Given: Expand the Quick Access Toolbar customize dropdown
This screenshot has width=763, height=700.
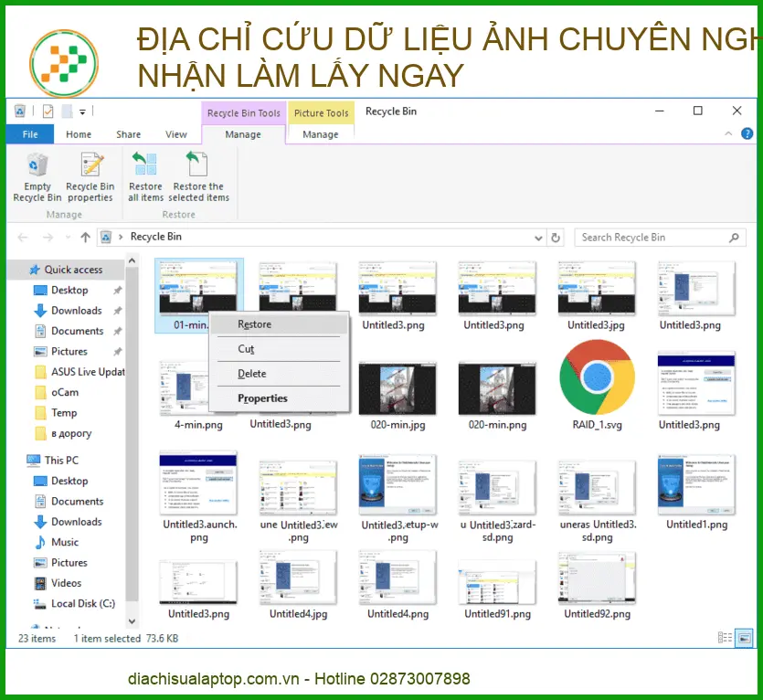Looking at the screenshot, I should coord(83,112).
